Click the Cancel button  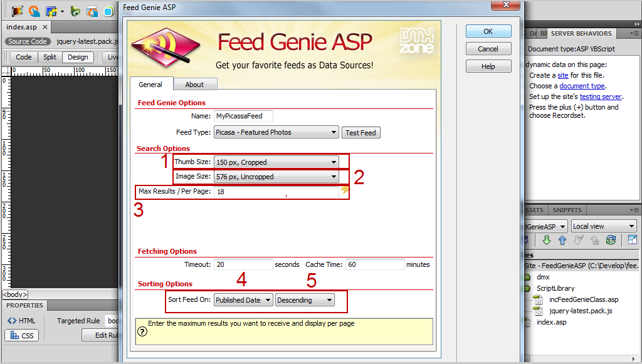click(488, 49)
